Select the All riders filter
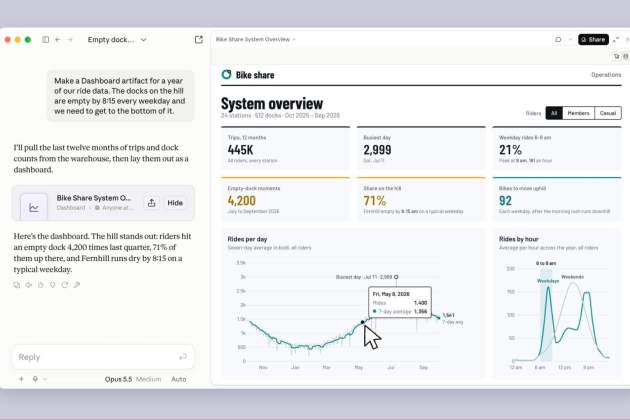The width and height of the screenshot is (630, 420). click(554, 113)
